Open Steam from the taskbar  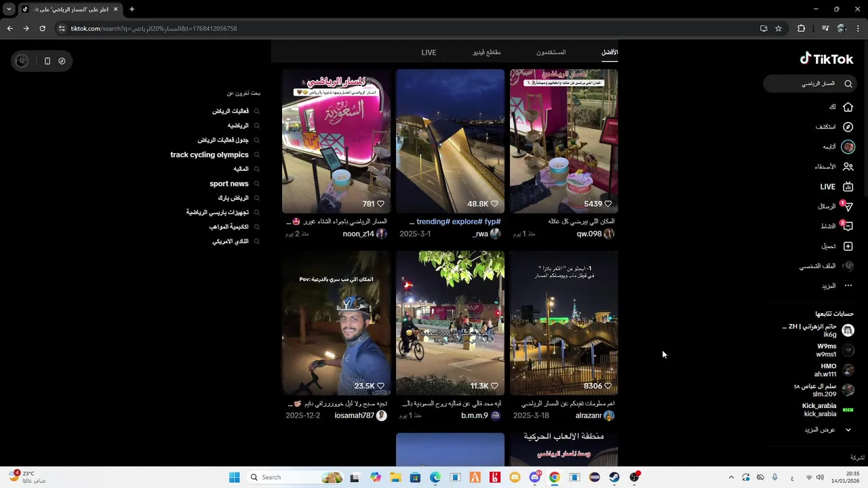(x=614, y=478)
